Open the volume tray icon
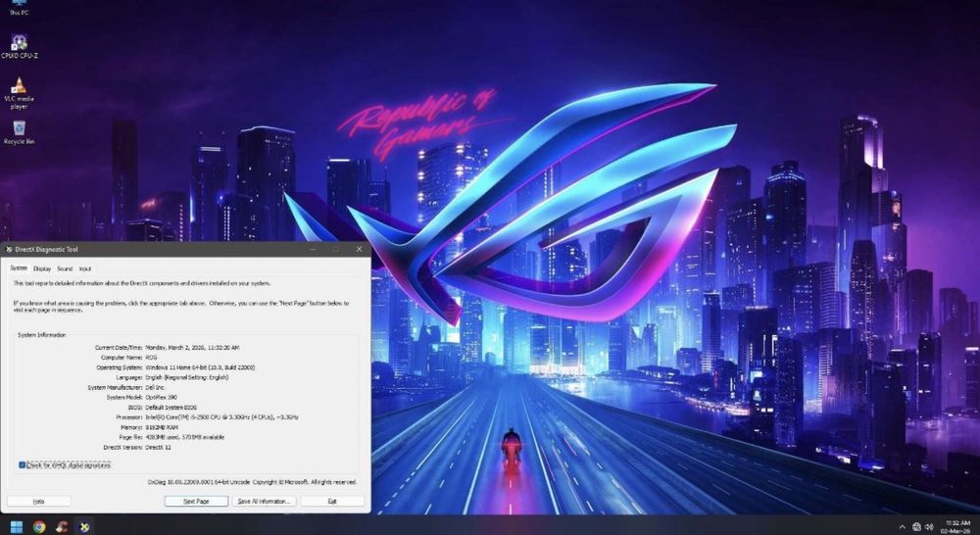The width and height of the screenshot is (980, 535). (x=929, y=527)
